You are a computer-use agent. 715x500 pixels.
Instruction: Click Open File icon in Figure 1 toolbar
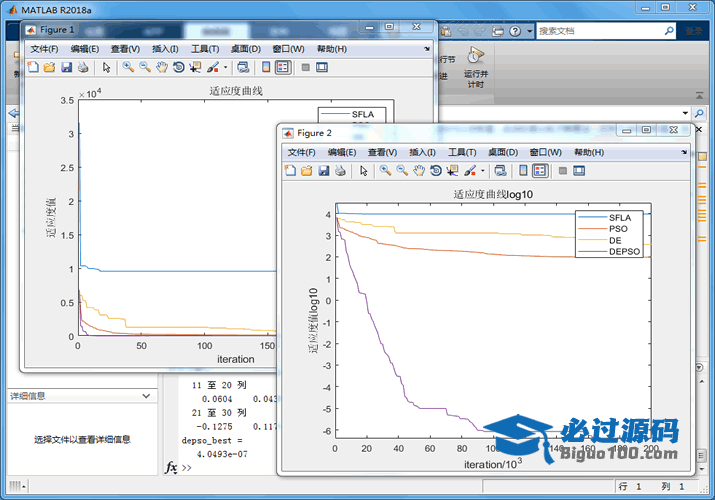pos(50,67)
